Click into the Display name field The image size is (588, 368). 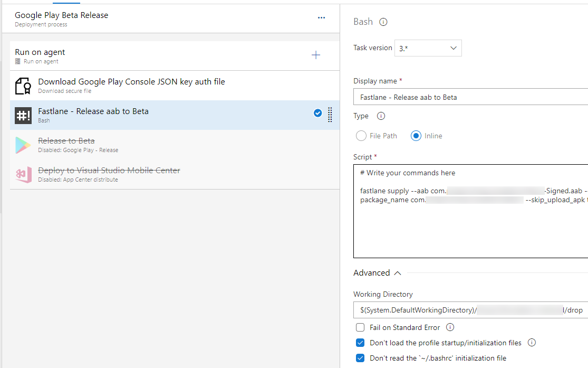pyautogui.click(x=470, y=97)
